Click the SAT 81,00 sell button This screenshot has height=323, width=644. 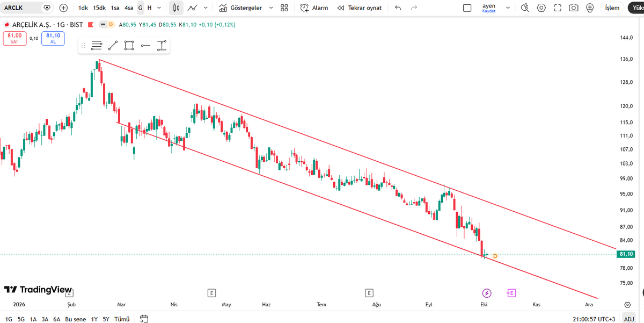pos(15,38)
